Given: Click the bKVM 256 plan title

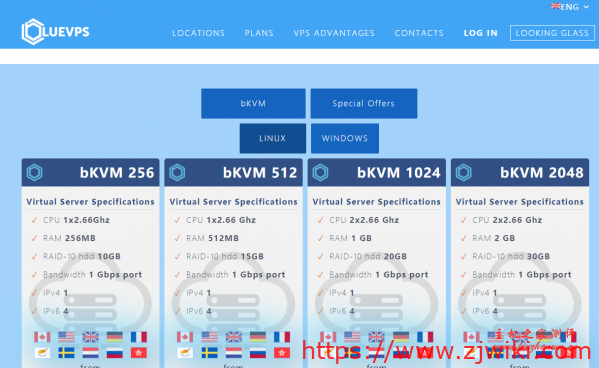Looking at the screenshot, I should coord(117,173).
